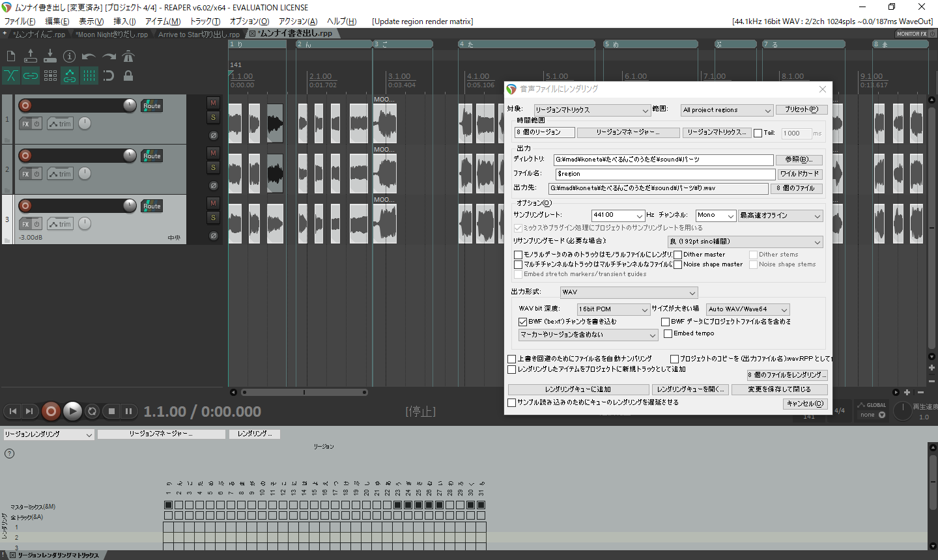Image resolution: width=938 pixels, height=560 pixels.
Task: Click the transport play button
Action: [72, 411]
